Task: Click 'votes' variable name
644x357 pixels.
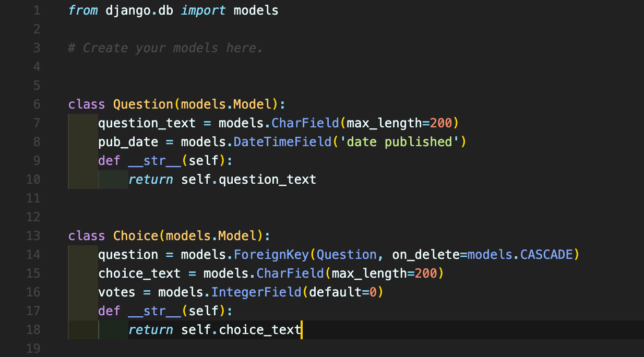Action: click(117, 292)
